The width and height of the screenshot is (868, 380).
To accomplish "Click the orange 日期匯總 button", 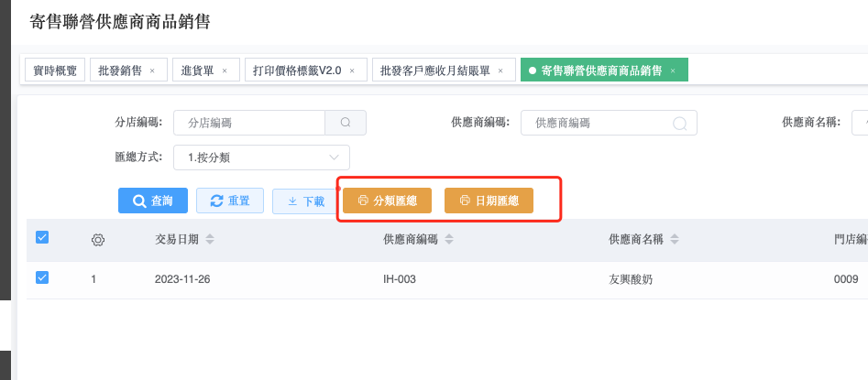I will tap(489, 201).
